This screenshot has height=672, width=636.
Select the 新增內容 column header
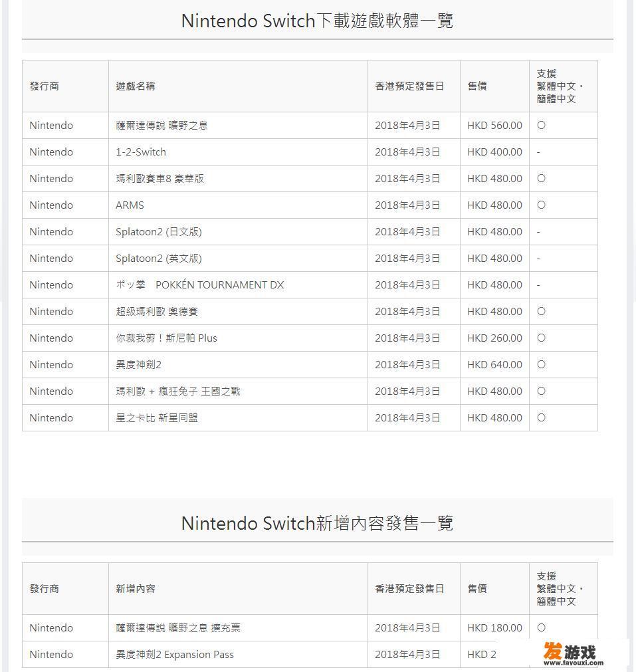[x=136, y=588]
